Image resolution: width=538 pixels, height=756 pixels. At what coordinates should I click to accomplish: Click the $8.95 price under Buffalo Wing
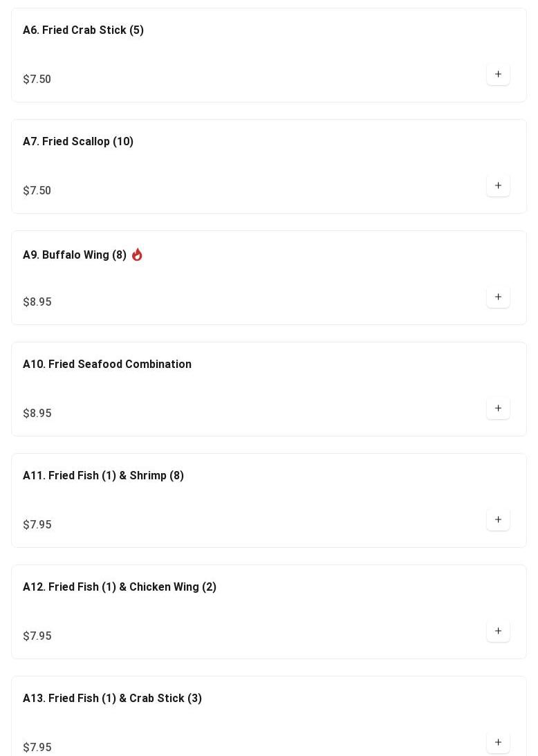click(x=37, y=302)
